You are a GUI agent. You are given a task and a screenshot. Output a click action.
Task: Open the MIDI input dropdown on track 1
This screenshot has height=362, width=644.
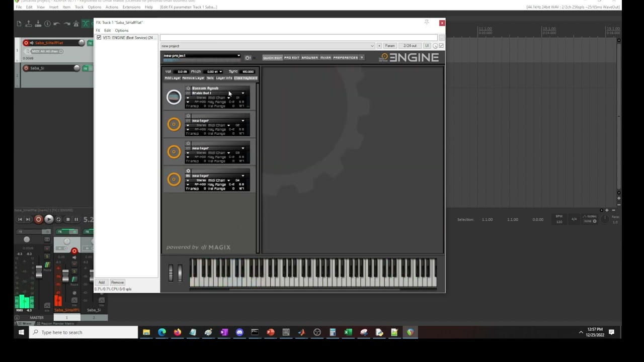(x=47, y=51)
